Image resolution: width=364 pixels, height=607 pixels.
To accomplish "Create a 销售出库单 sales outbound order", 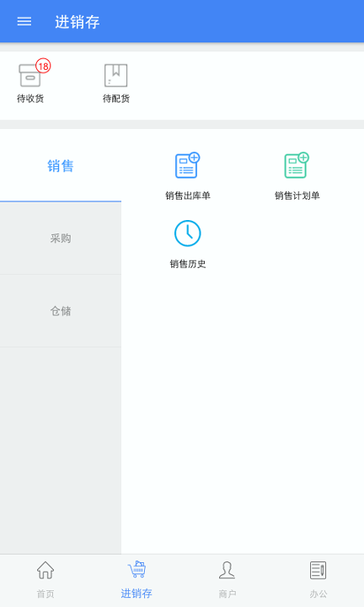I will click(188, 165).
